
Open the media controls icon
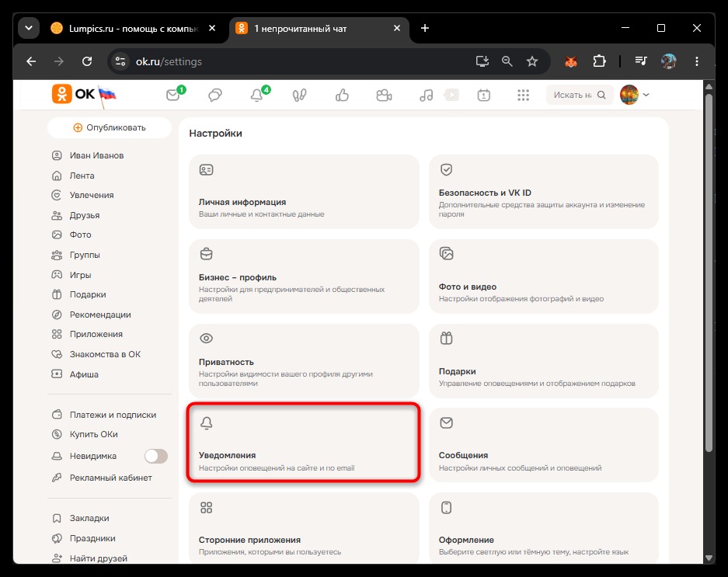[641, 61]
